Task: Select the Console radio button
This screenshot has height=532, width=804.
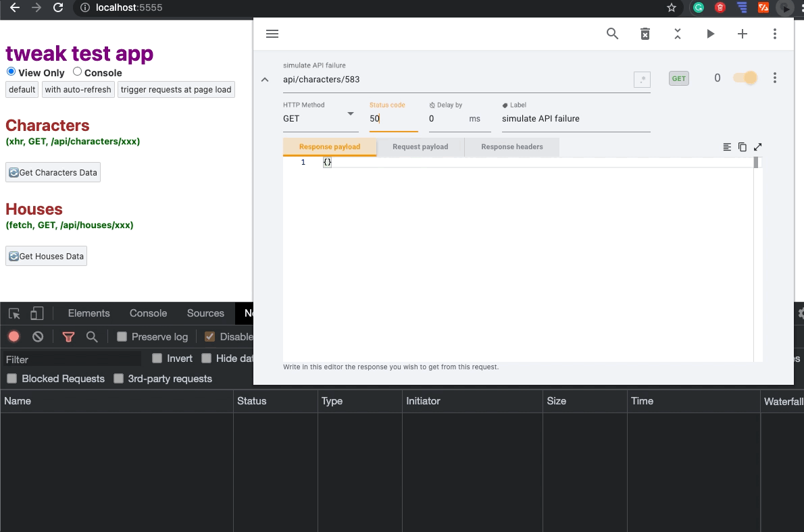Action: [x=78, y=72]
